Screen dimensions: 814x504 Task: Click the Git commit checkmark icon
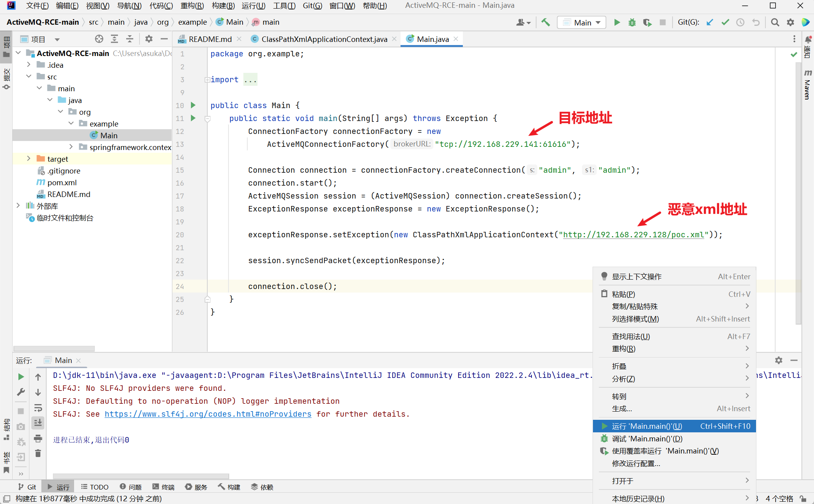[725, 22]
